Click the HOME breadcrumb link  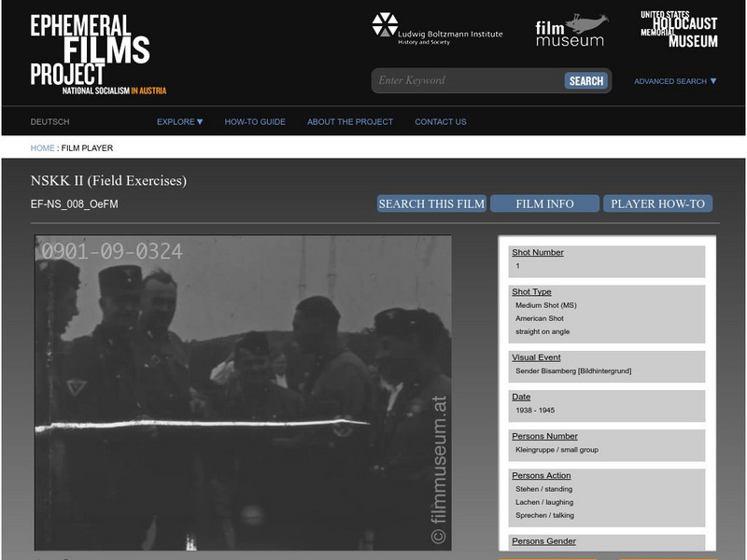pos(43,147)
